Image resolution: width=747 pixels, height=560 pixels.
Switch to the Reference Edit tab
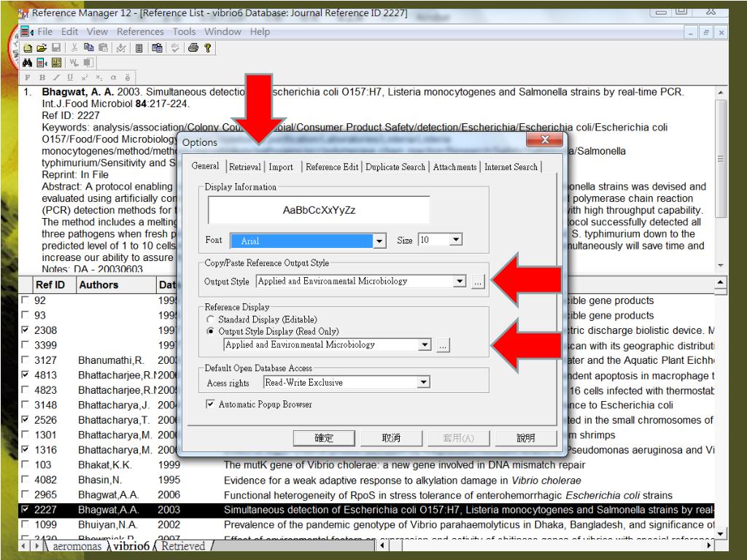[332, 167]
